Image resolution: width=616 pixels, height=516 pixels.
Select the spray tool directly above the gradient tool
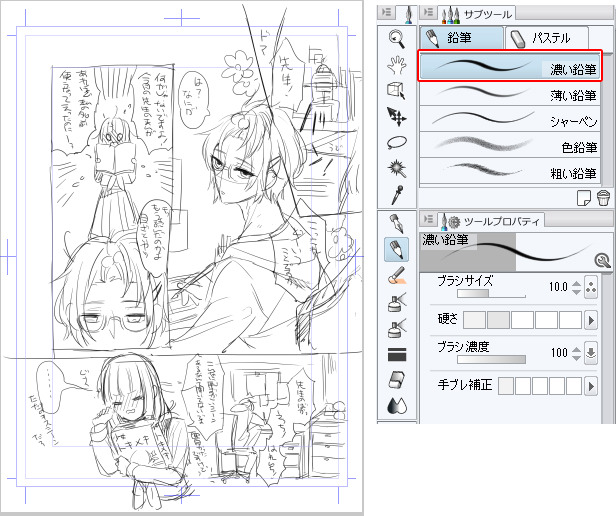point(397,328)
